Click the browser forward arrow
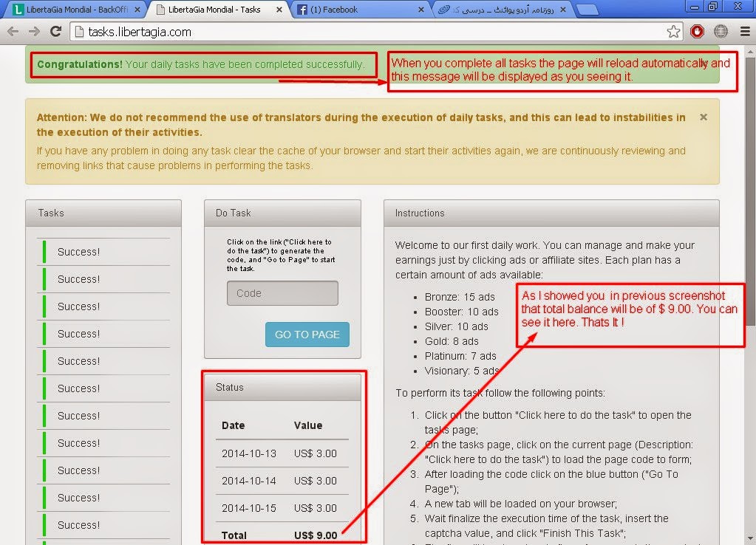The width and height of the screenshot is (756, 545). 34,32
